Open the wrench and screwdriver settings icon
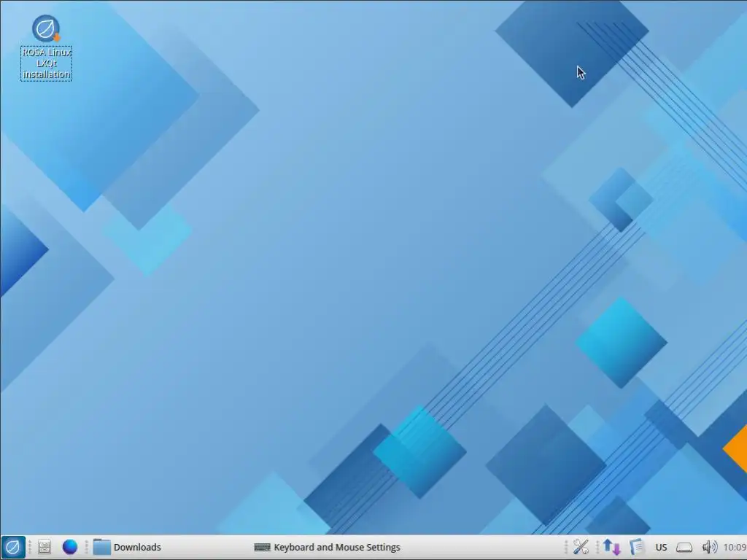Image resolution: width=747 pixels, height=560 pixels. click(x=581, y=547)
